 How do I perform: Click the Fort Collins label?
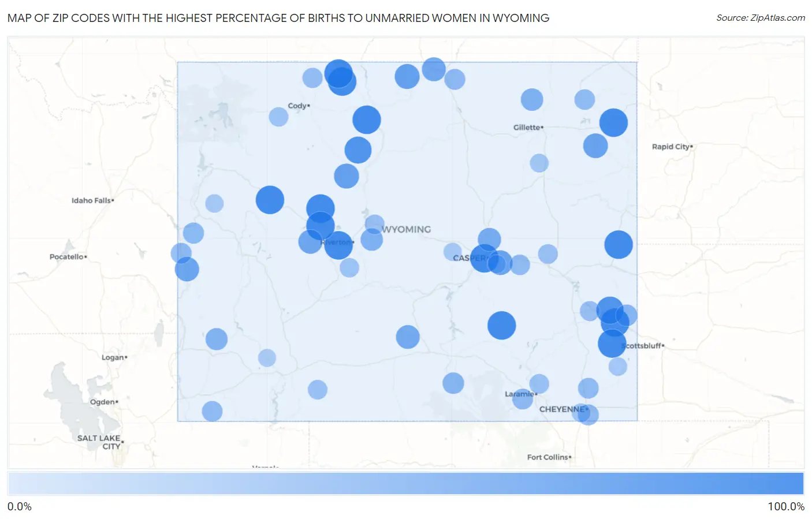pos(549,457)
